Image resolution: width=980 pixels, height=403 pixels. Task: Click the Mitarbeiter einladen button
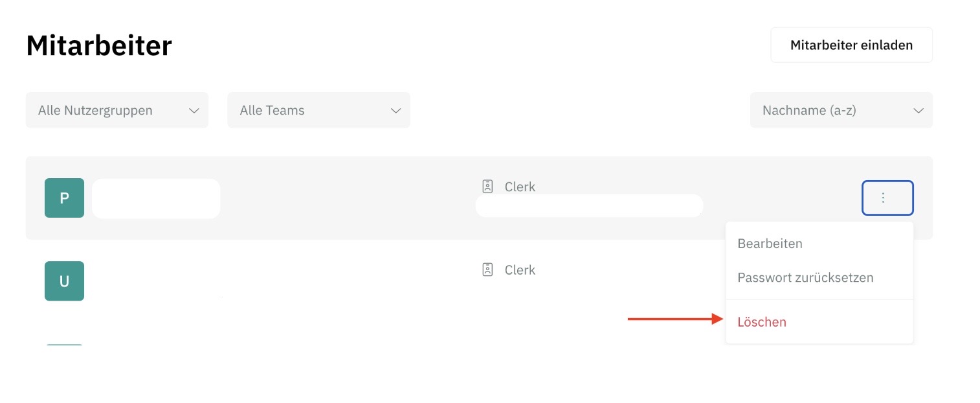(x=851, y=45)
